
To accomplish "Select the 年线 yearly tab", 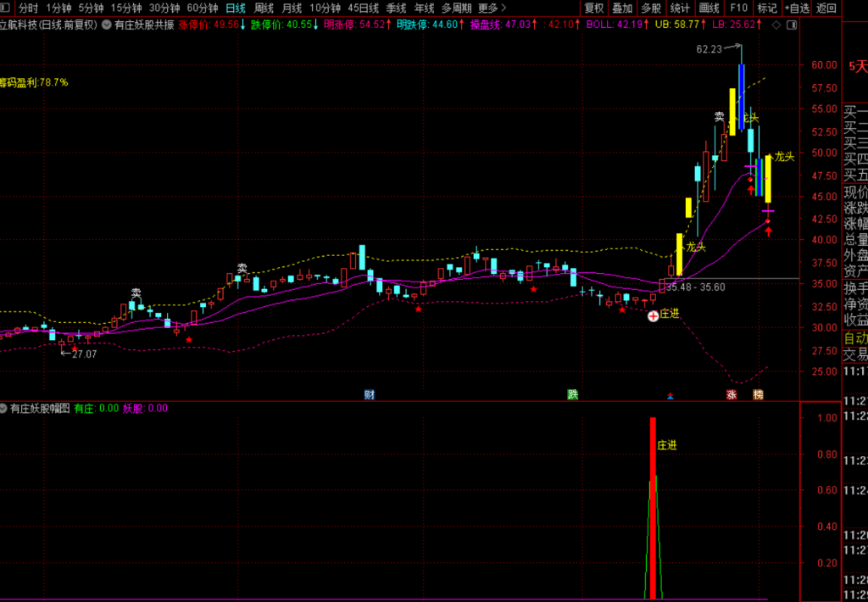I will coord(425,8).
